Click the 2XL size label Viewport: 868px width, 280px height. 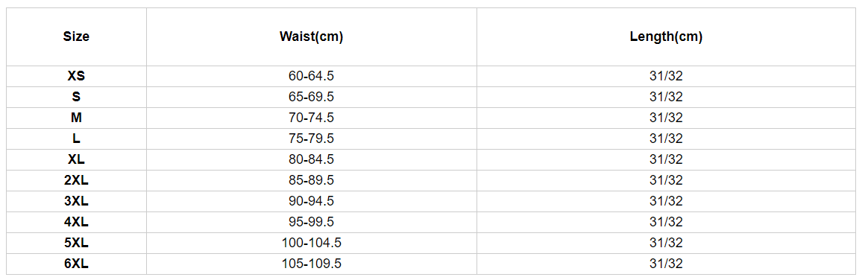coord(76,181)
